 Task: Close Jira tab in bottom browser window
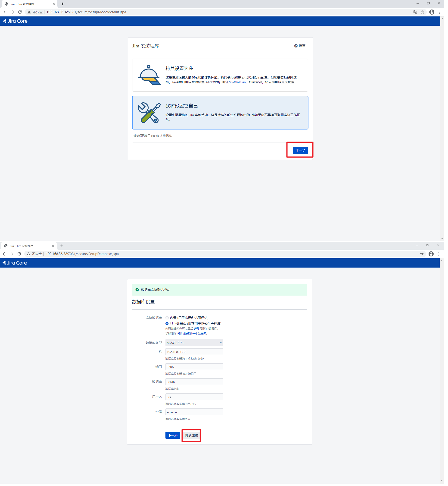coord(53,247)
